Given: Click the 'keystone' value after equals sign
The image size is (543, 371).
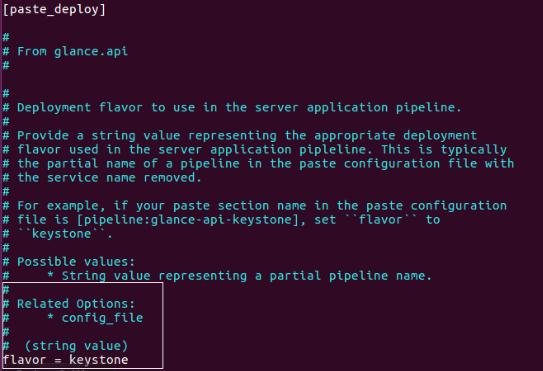Looking at the screenshot, I should (x=99, y=360).
